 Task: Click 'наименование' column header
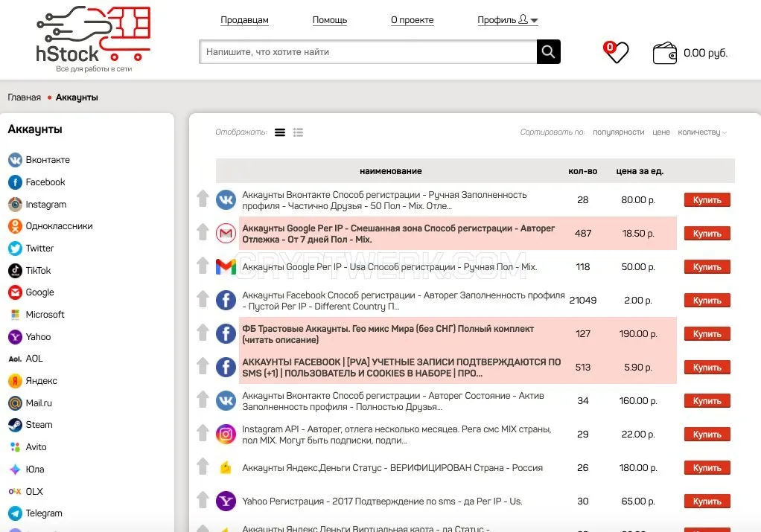coord(391,170)
